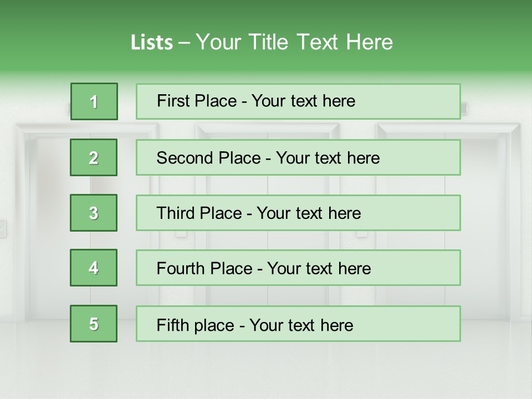Click elevator call button between left and middle doors
The width and height of the screenshot is (532, 399).
181,234
